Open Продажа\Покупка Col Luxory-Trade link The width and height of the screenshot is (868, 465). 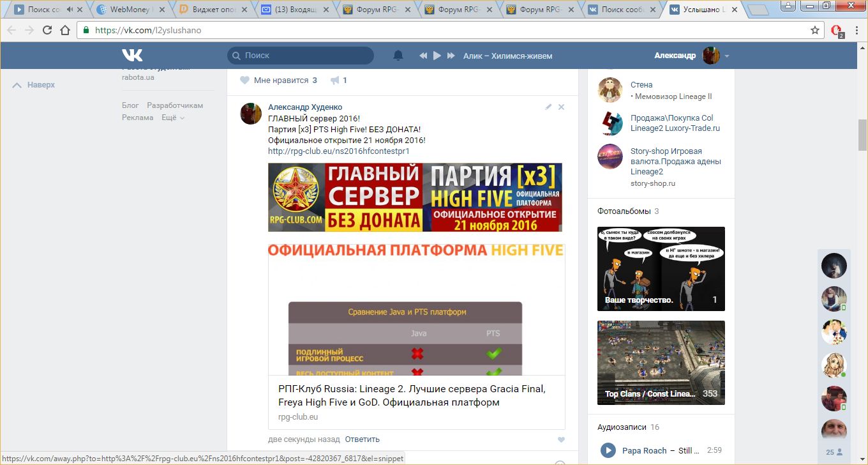pos(675,123)
